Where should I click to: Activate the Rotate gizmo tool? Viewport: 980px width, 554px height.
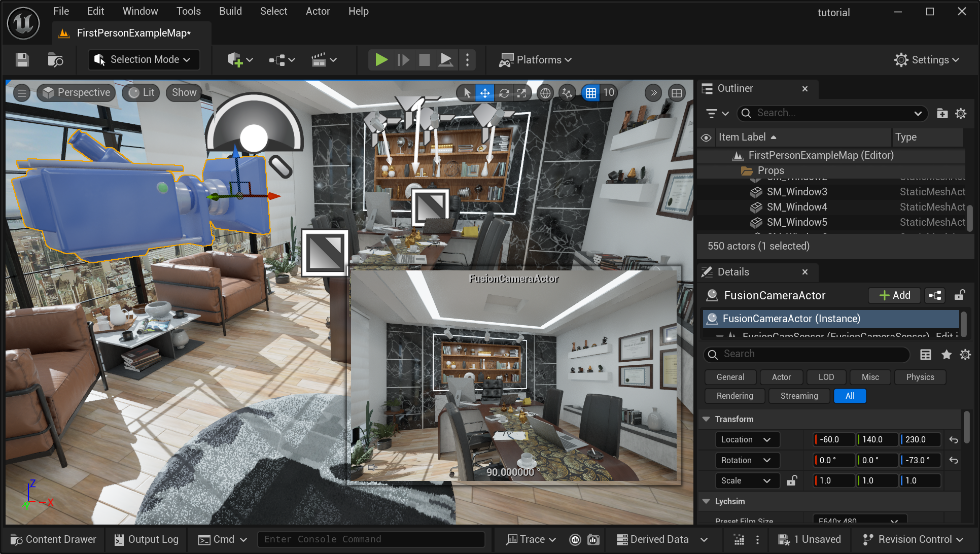pos(504,93)
